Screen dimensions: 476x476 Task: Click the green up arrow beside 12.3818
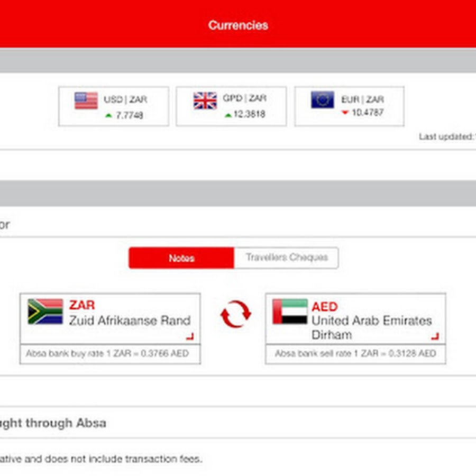(228, 115)
